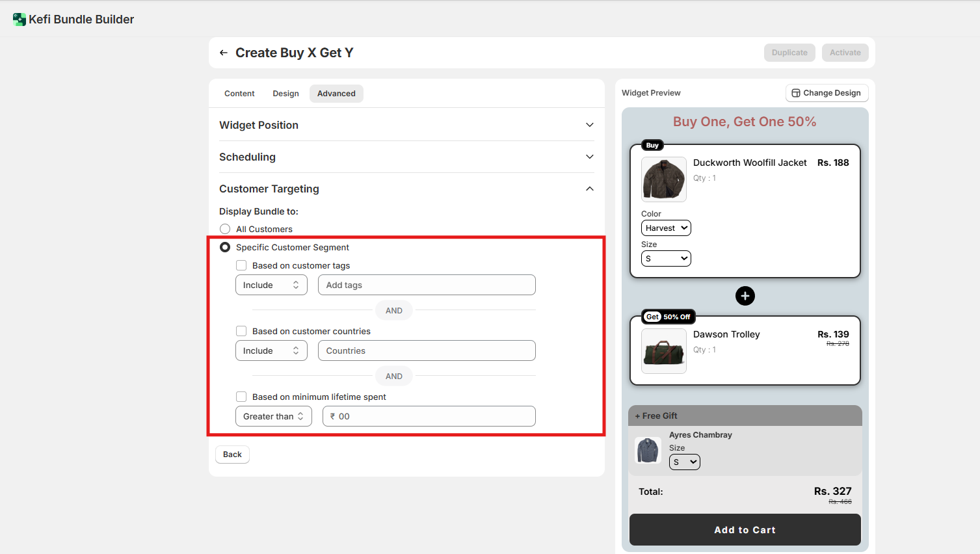The width and height of the screenshot is (980, 554).
Task: Tick Based on minimum lifetime spent checkbox
Action: coord(241,397)
